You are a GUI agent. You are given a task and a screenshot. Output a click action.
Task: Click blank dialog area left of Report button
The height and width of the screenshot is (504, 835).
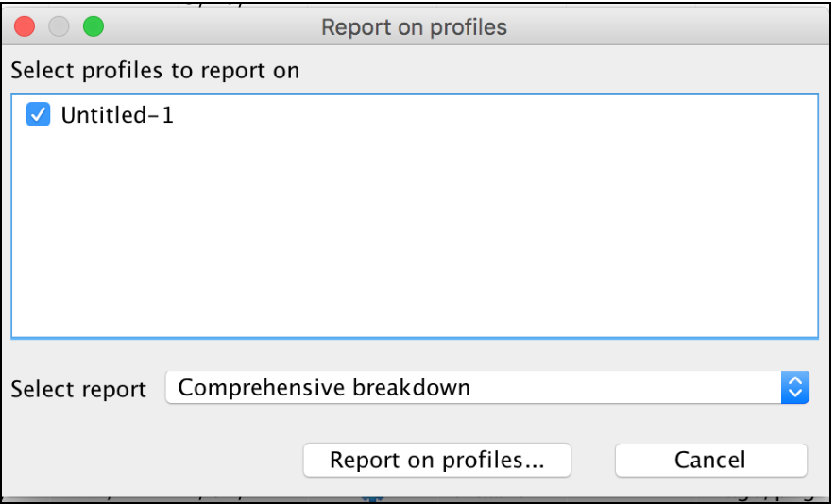point(151,460)
